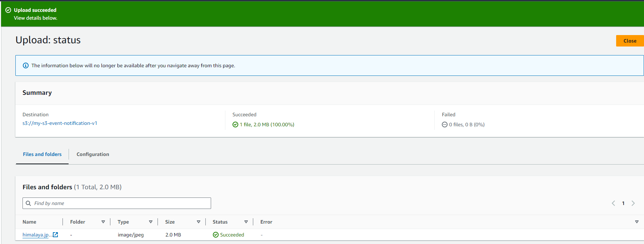Sort by the Folder column arrow
The width and height of the screenshot is (644, 244).
click(103, 222)
